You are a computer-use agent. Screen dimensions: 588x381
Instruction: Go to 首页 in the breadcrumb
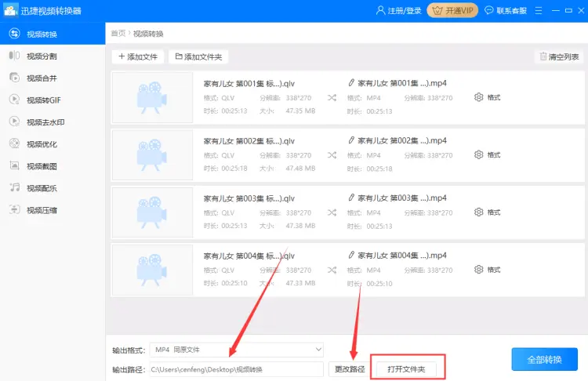click(118, 34)
